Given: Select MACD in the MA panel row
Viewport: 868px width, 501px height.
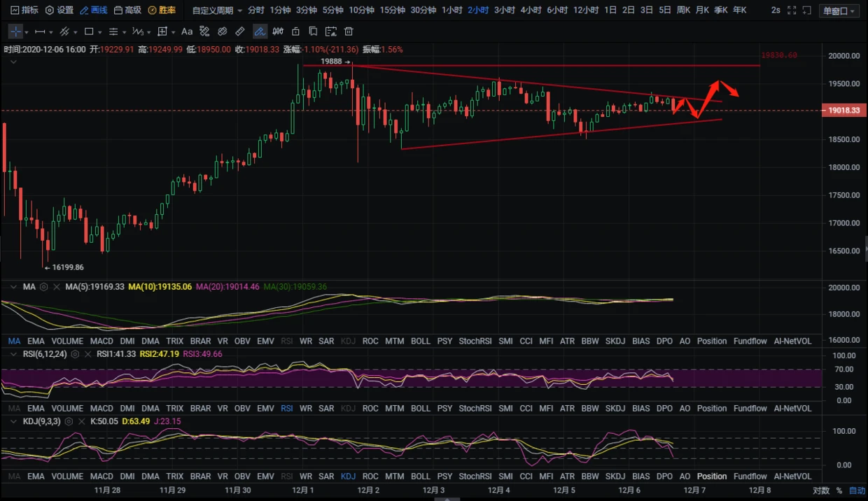Looking at the screenshot, I should (x=101, y=341).
